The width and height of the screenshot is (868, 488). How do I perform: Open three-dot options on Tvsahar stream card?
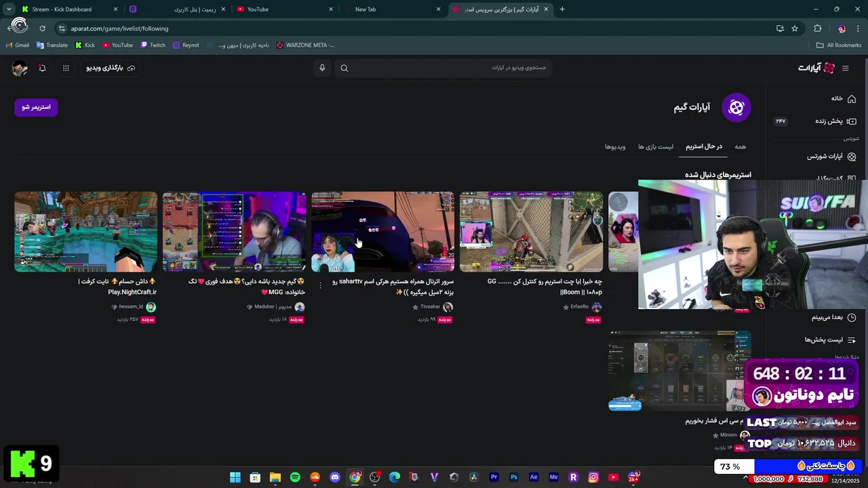click(x=321, y=286)
